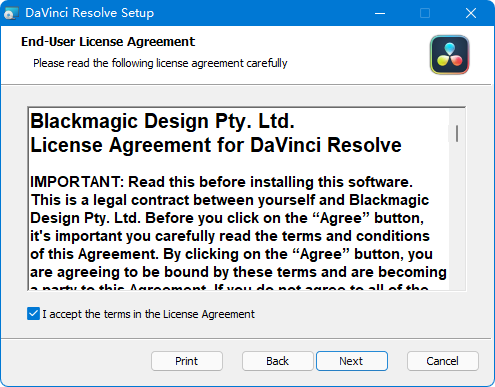
Task: Click 'Blackmagic Design Pty. Ltd.' title text
Action: [x=162, y=121]
